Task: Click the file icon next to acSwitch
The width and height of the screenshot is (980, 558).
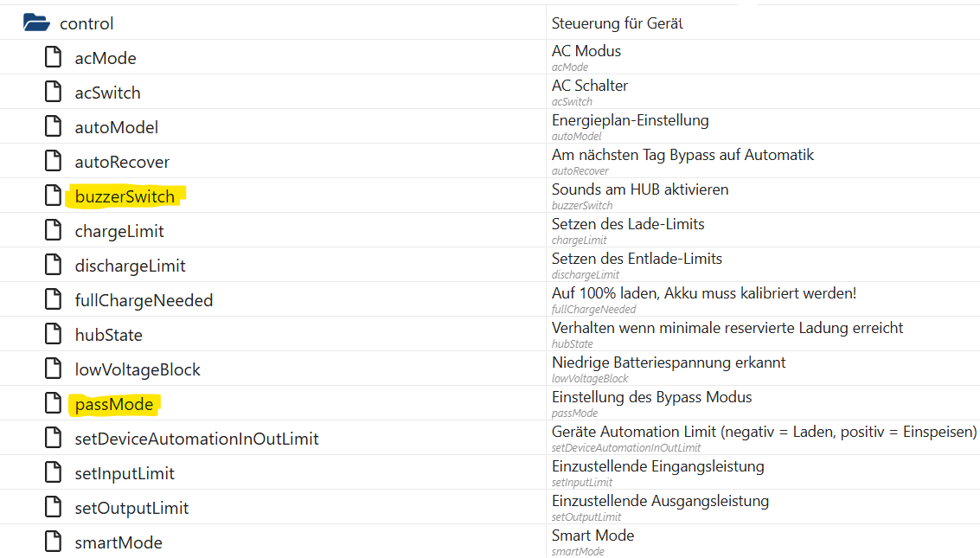Action: (54, 93)
